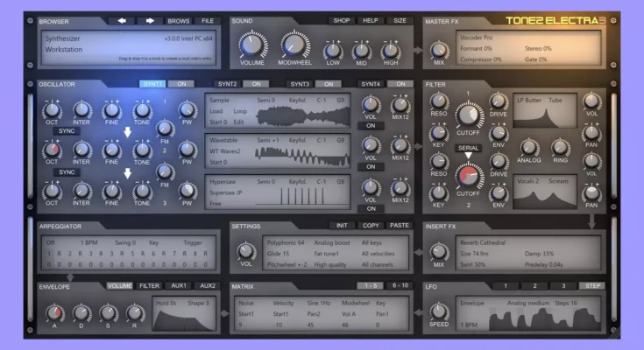Toggle the ON switch next to SYNT1

tap(181, 84)
